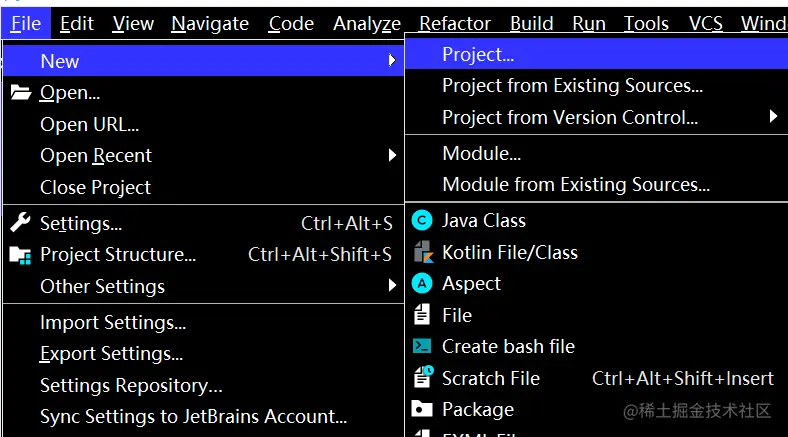Click the plain File icon
Image resolution: width=788 pixels, height=437 pixels.
coord(423,315)
